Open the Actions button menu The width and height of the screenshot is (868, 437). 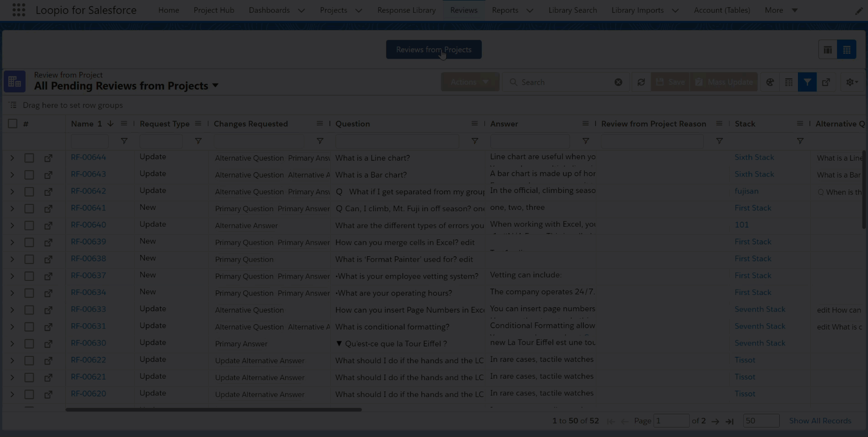pos(469,82)
